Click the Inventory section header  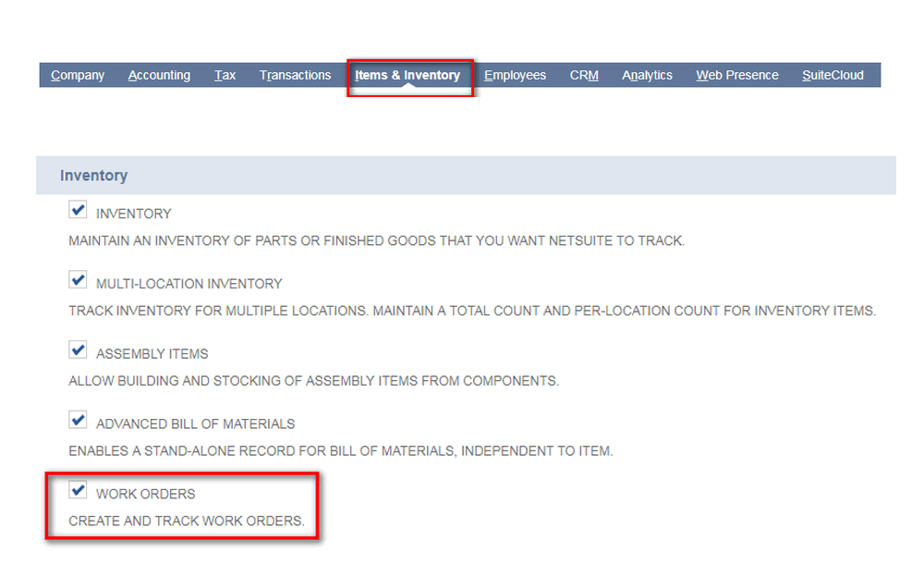click(93, 175)
